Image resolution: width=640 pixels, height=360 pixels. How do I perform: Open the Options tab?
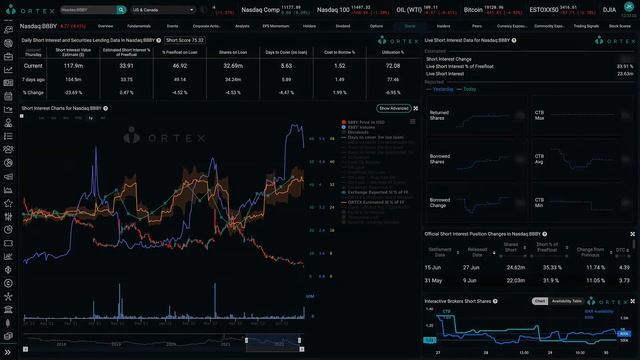[x=376, y=26]
